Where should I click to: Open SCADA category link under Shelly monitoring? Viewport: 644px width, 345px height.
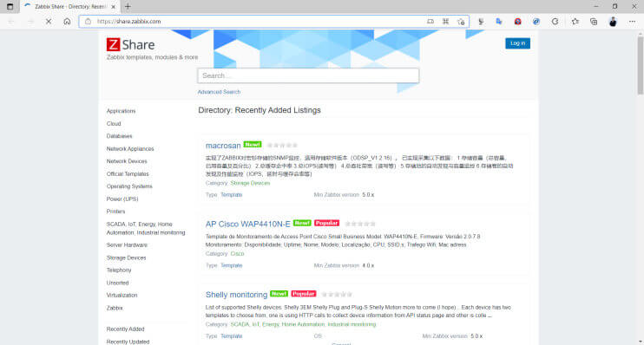pos(303,324)
